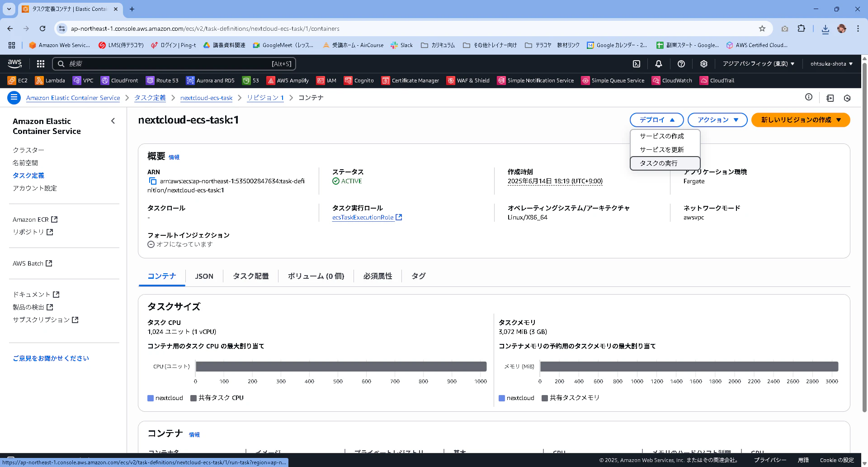Open Amazon ECR external link
This screenshot has height=467, width=868.
(35, 219)
